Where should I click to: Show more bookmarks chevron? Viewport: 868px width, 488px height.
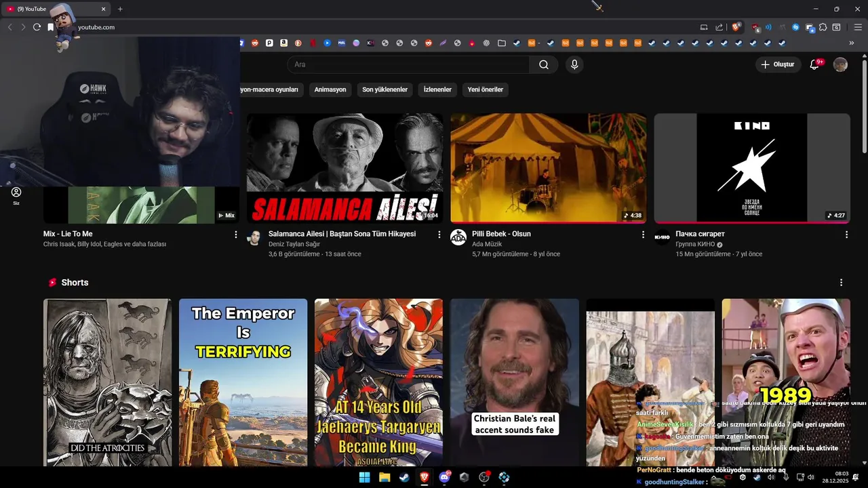852,43
